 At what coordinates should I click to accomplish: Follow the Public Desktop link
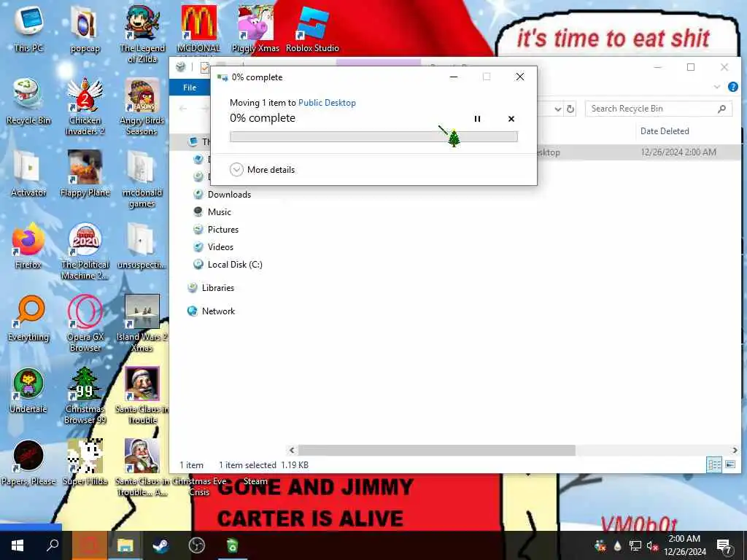327,103
